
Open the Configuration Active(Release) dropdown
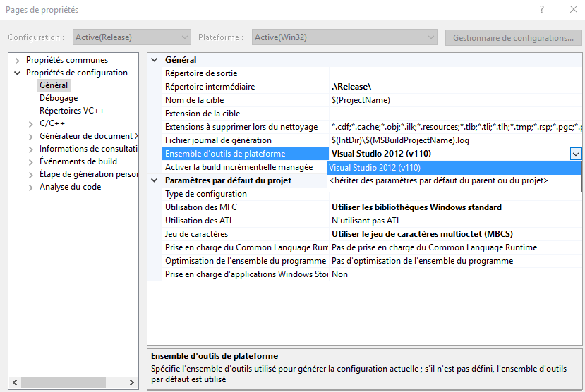pyautogui.click(x=132, y=37)
